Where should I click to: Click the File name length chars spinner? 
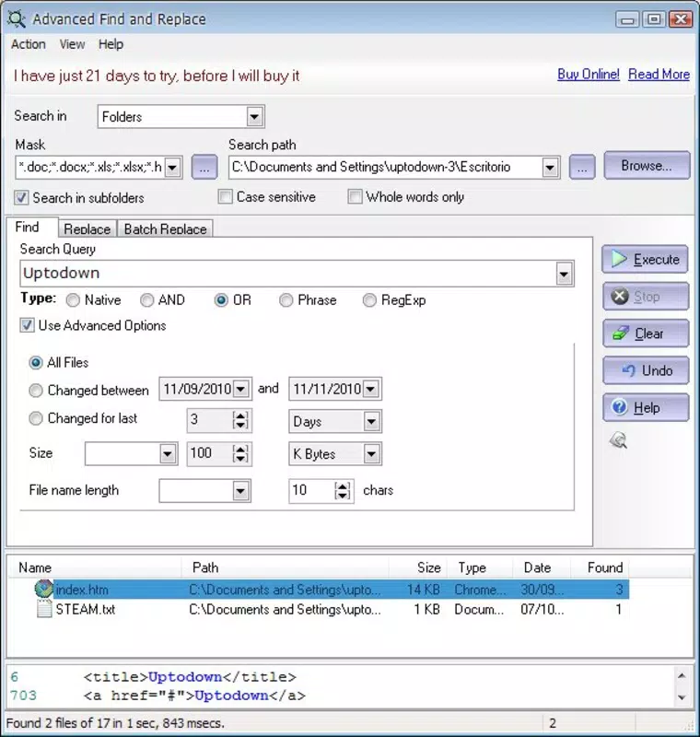click(x=342, y=491)
